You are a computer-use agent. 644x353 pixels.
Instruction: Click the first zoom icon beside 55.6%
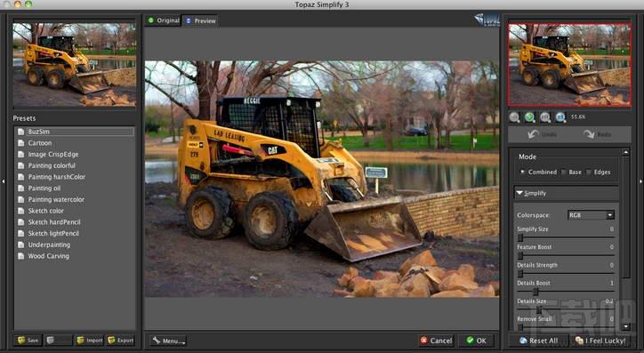click(x=514, y=117)
